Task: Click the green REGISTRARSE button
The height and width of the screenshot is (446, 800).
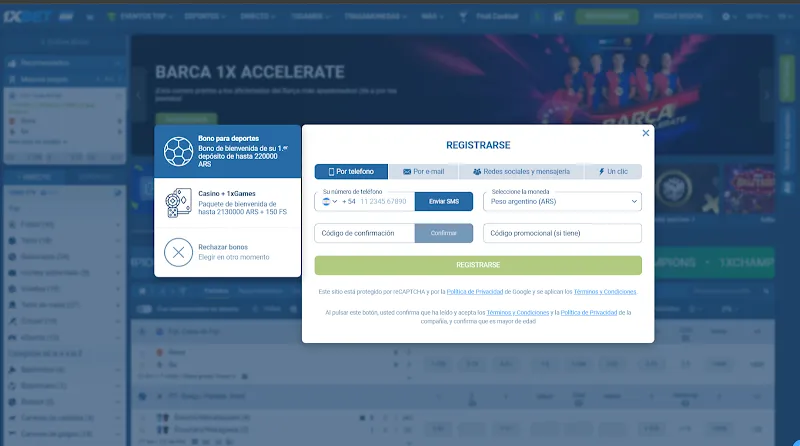Action: pos(478,265)
